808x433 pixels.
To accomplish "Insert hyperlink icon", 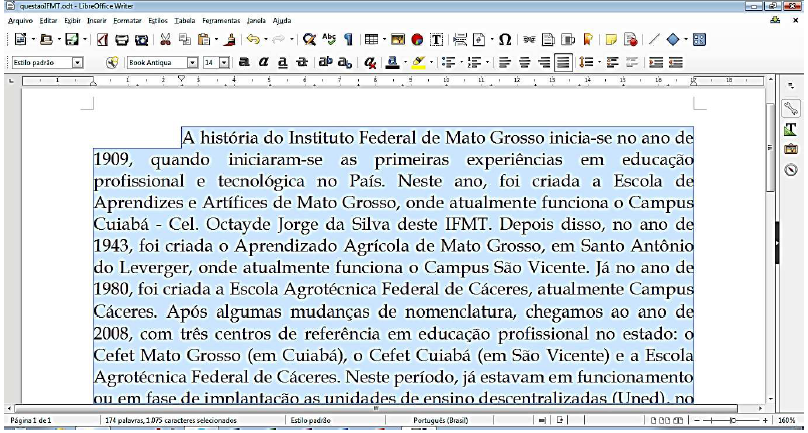I will click(x=529, y=40).
